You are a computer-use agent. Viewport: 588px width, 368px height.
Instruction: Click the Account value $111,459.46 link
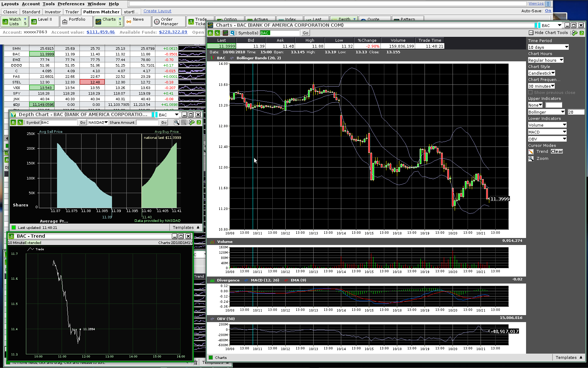coord(101,32)
